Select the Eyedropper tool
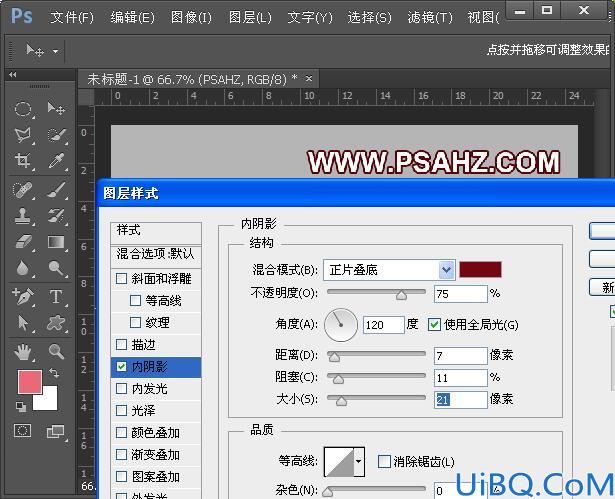The image size is (615, 499). (56, 160)
